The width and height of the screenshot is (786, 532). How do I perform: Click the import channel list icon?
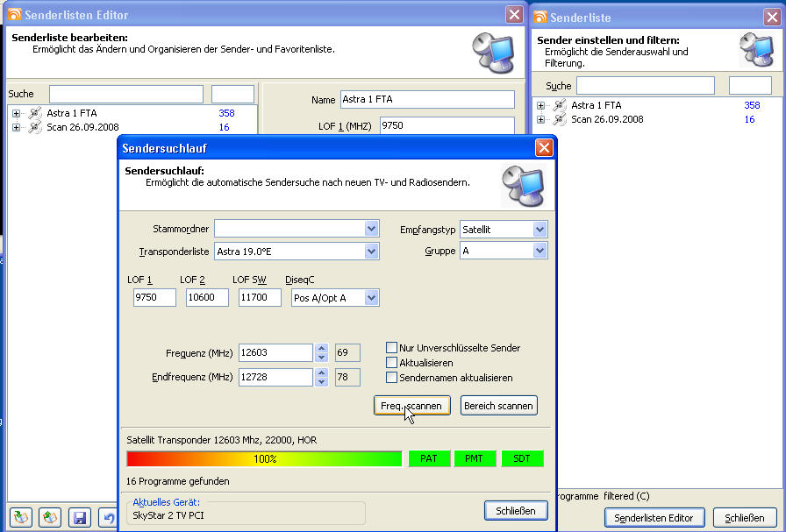(22, 517)
